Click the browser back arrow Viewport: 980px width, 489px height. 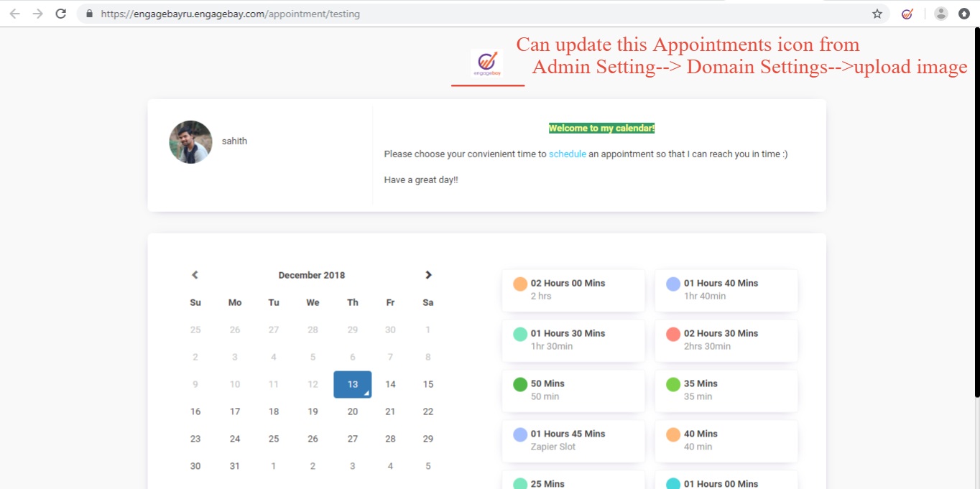coord(14,14)
